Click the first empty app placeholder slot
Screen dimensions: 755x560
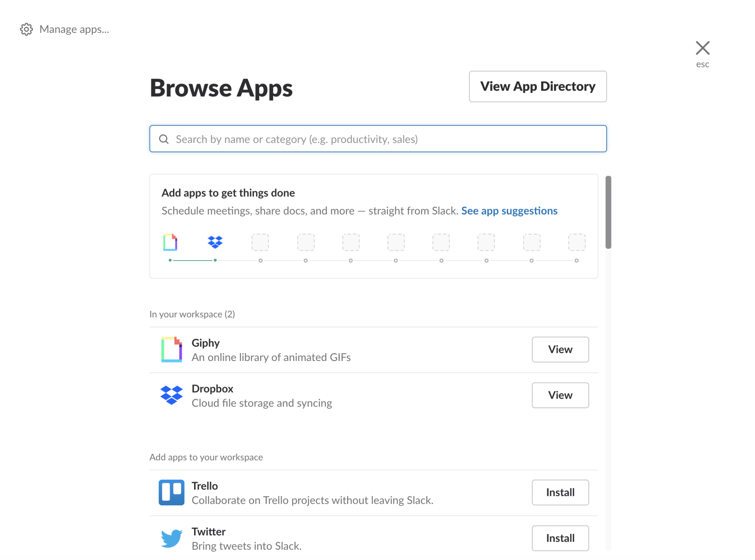click(x=260, y=242)
